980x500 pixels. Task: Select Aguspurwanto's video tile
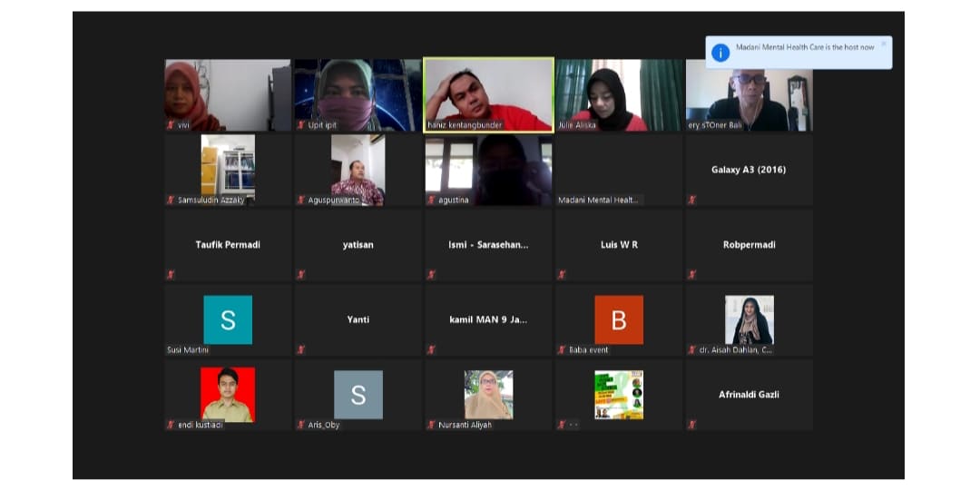pyautogui.click(x=358, y=169)
